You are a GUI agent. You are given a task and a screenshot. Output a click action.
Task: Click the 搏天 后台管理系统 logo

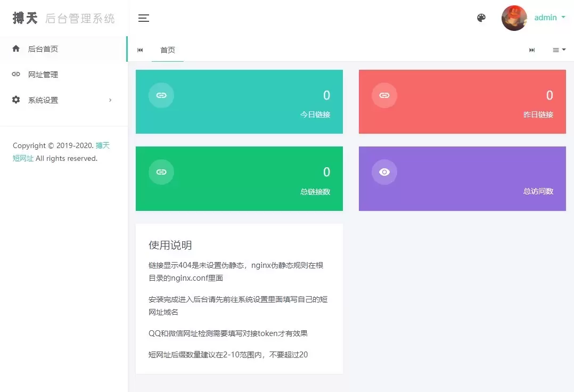[63, 18]
